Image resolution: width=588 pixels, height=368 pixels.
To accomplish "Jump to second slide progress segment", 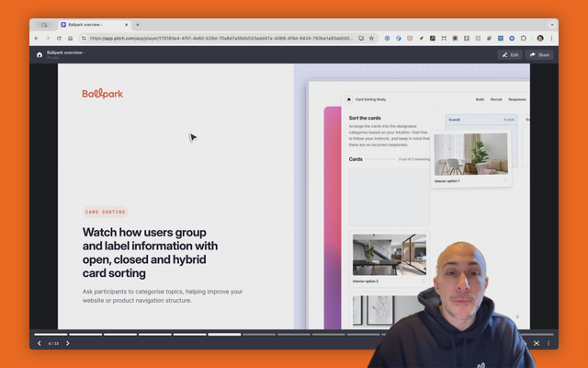I will (x=85, y=334).
